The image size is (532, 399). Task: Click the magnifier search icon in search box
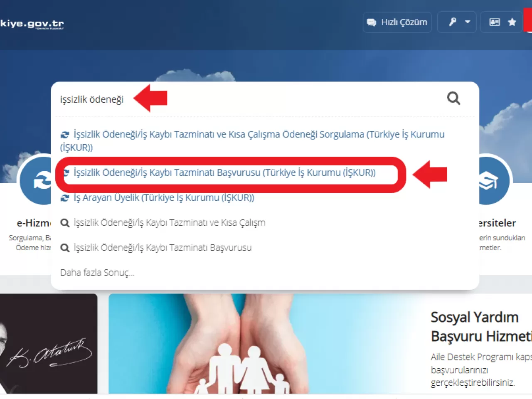point(453,99)
